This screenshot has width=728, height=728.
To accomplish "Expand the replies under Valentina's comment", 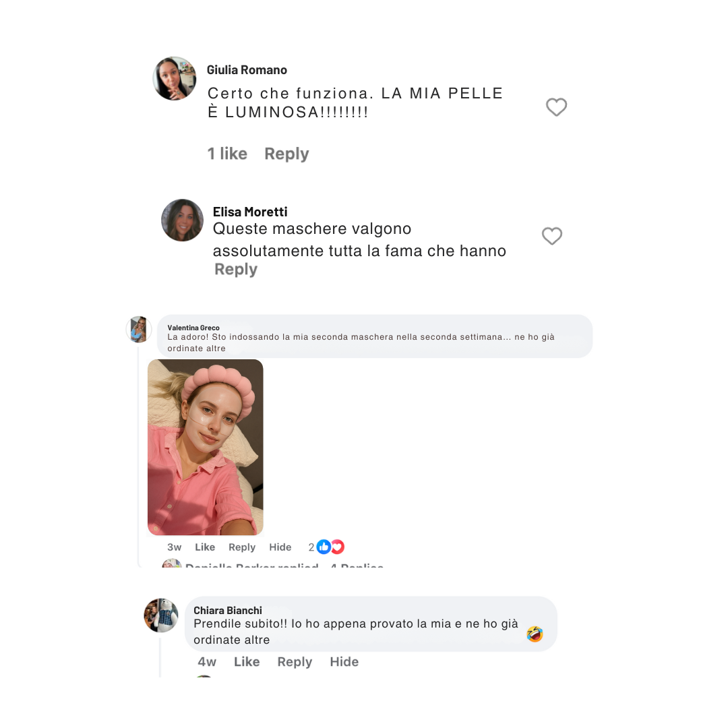I will [x=357, y=565].
